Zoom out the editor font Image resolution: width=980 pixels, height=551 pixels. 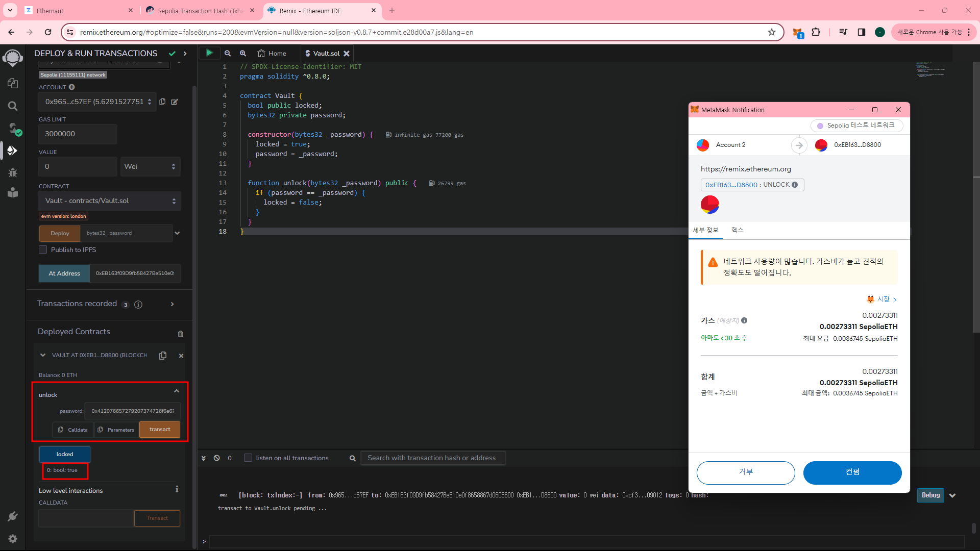click(228, 53)
